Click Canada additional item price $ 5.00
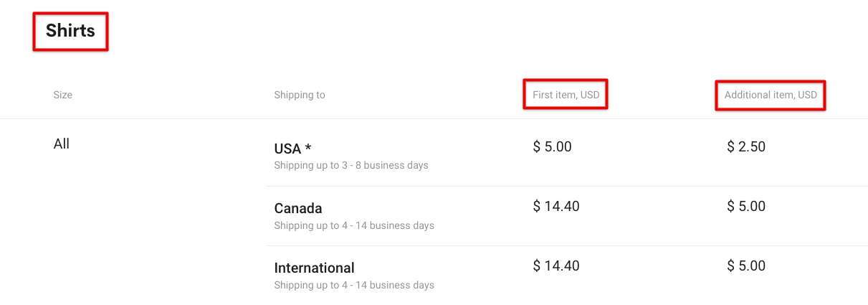868x305 pixels. pos(746,206)
